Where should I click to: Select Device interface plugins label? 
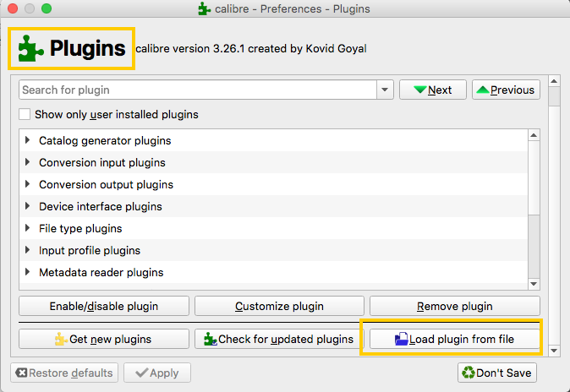click(101, 206)
